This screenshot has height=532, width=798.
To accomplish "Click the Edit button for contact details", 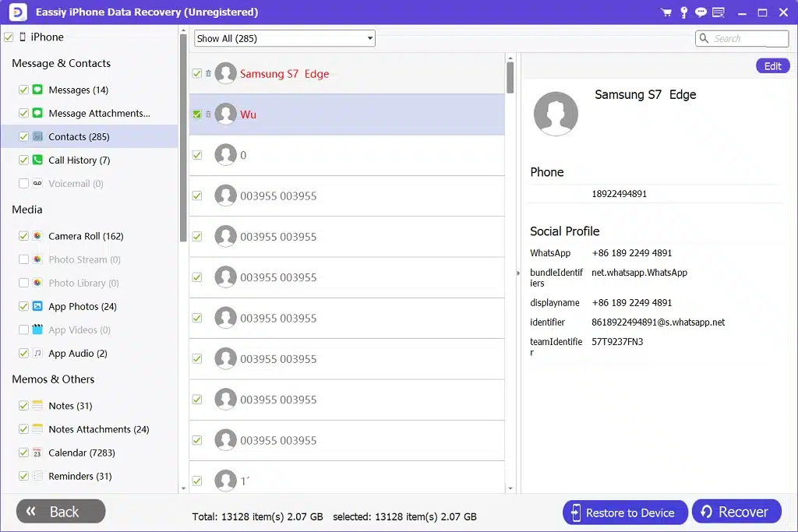I will click(772, 66).
